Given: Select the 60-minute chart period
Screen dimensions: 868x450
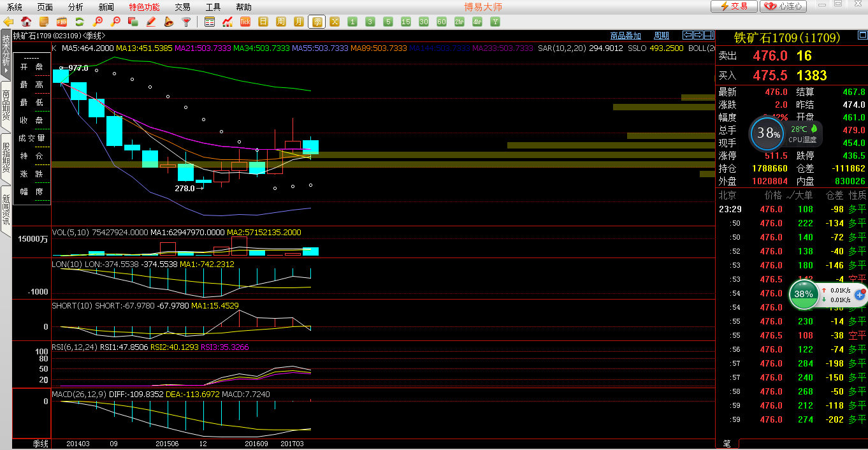Looking at the screenshot, I should coord(442,22).
